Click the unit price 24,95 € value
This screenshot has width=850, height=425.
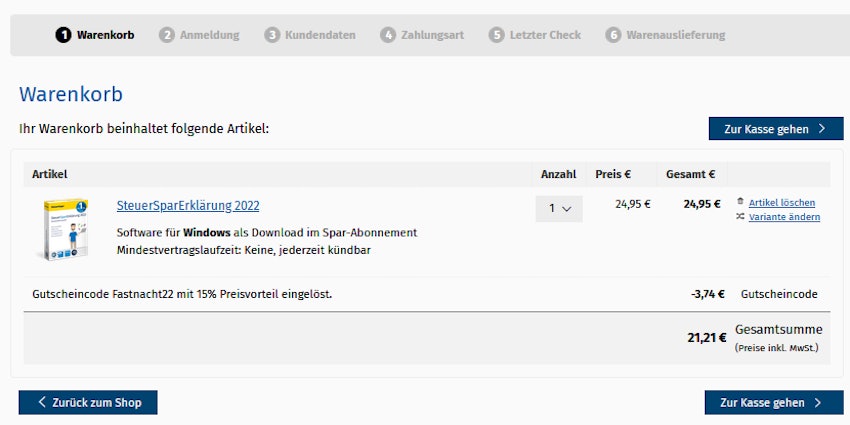pyautogui.click(x=633, y=204)
